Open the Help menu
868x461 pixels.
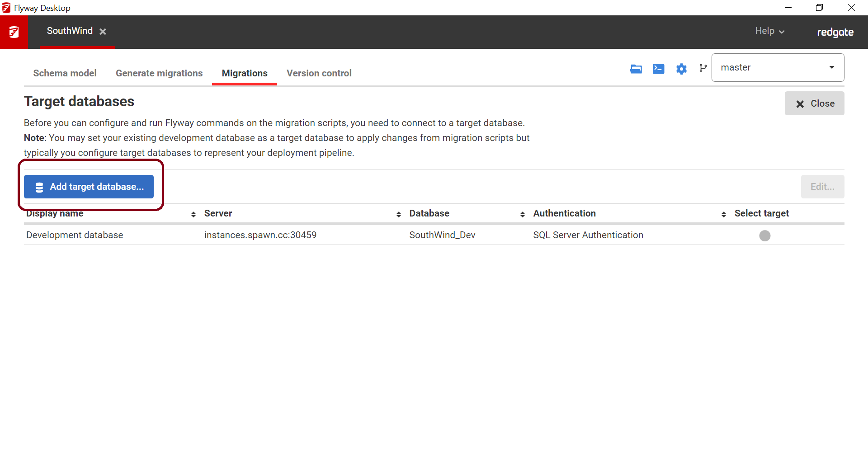click(769, 31)
